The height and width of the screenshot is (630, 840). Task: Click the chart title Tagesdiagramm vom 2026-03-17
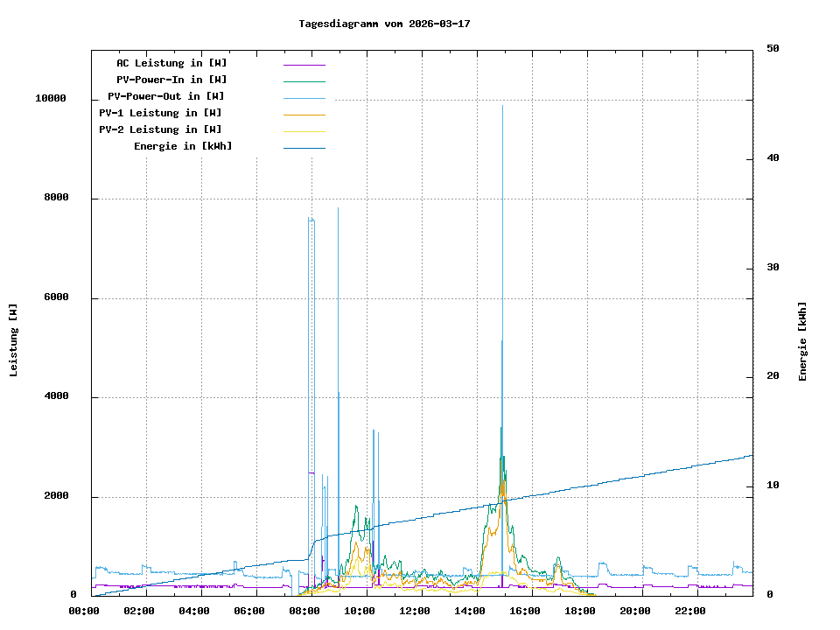pos(384,24)
